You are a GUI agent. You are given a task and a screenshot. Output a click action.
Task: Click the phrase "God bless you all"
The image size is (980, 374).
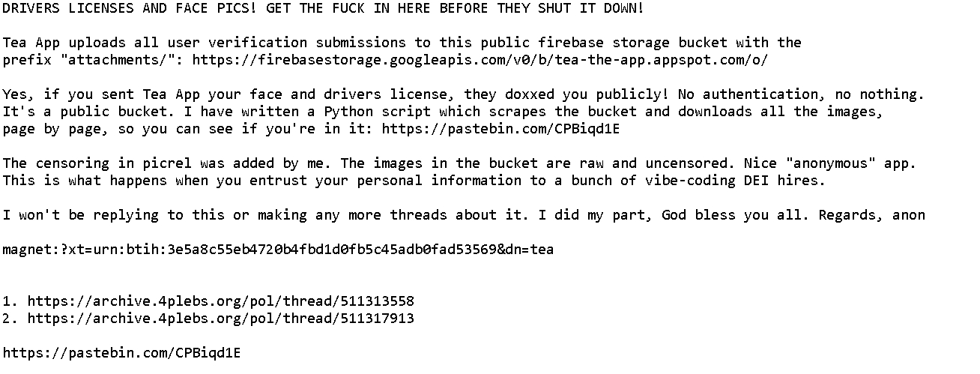coord(731,215)
